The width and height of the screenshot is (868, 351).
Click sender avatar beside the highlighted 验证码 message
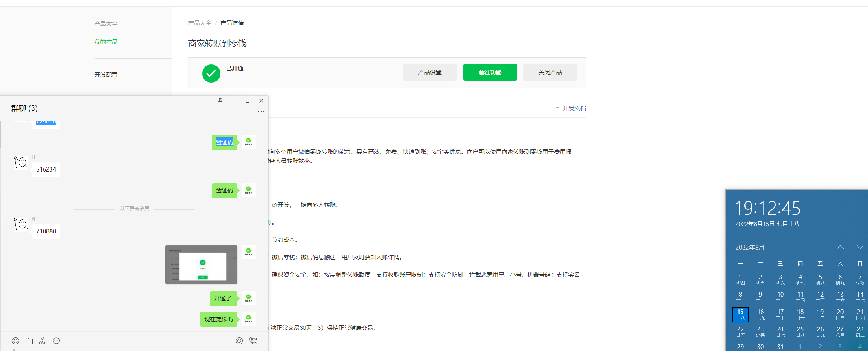pyautogui.click(x=249, y=142)
